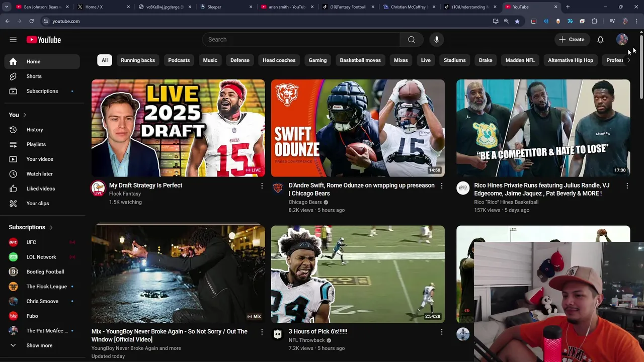Select the Alternative Hip Hop chip
The image size is (644, 362).
coord(571,60)
